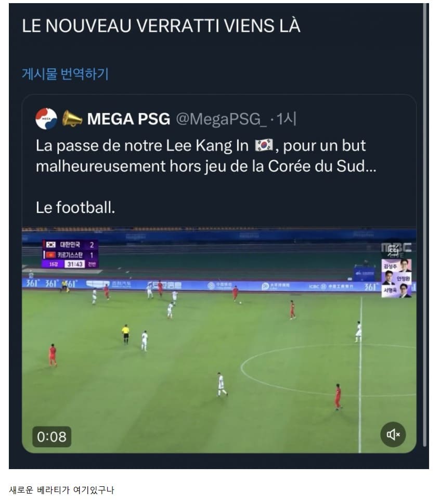Click the MEGA PSG display name
440x504 pixels.
[128, 119]
